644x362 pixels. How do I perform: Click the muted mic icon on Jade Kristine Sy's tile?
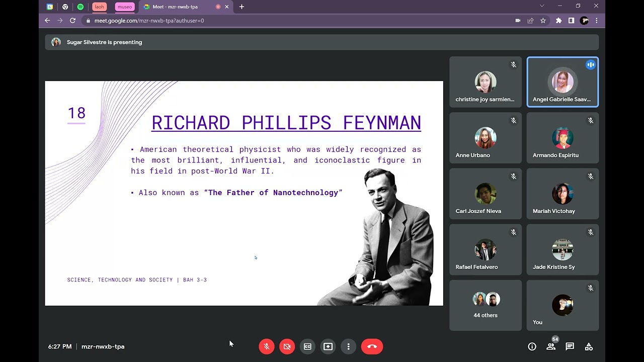[591, 232]
